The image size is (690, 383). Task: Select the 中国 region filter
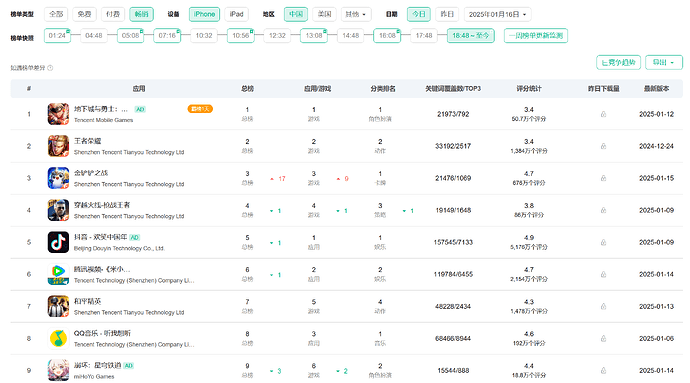pos(296,14)
